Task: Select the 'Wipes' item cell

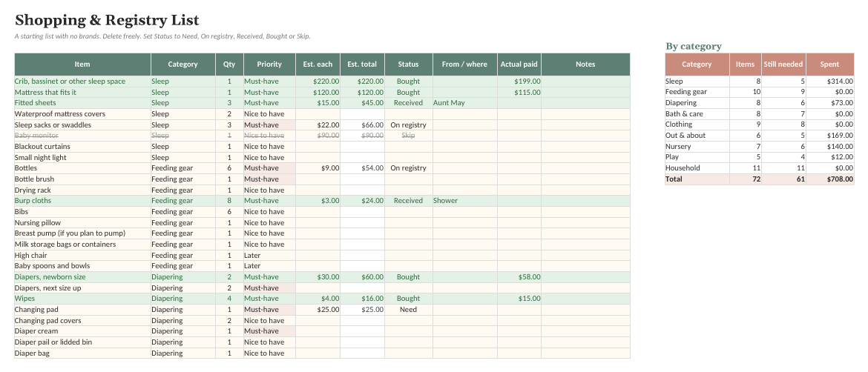Action: [x=82, y=299]
